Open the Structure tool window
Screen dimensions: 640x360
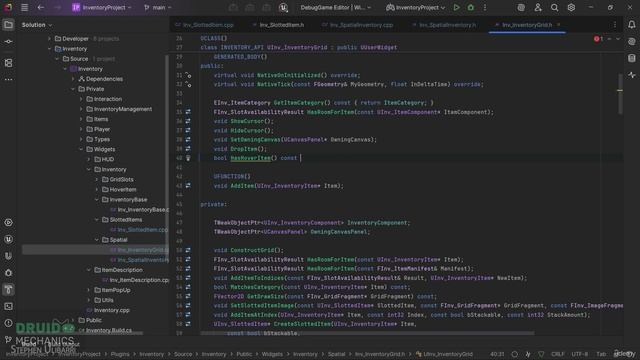point(8,63)
